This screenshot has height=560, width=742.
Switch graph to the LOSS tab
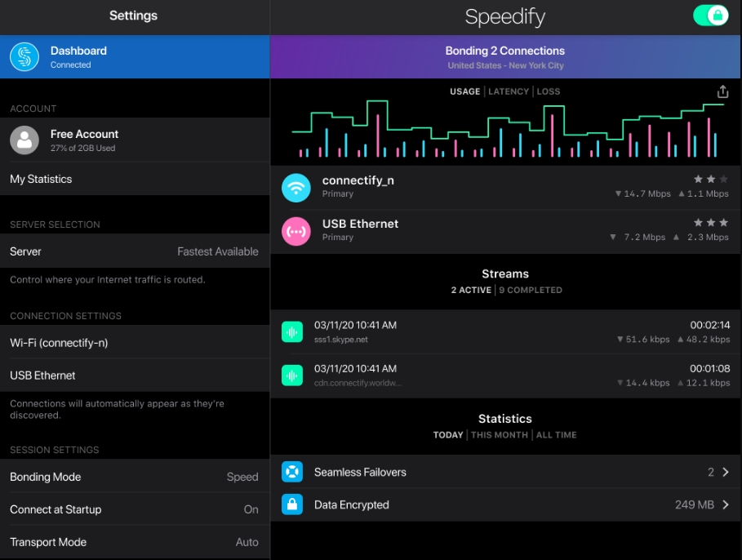point(549,91)
